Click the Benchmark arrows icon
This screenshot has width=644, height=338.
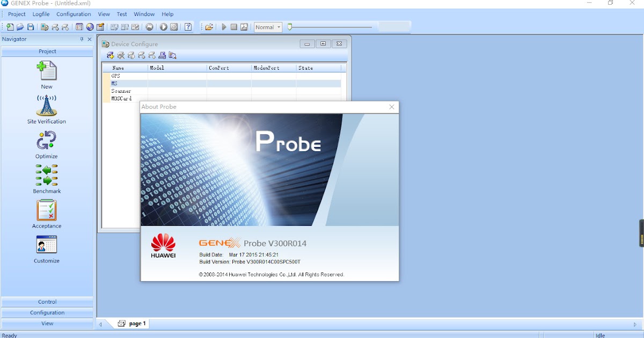[x=47, y=175]
